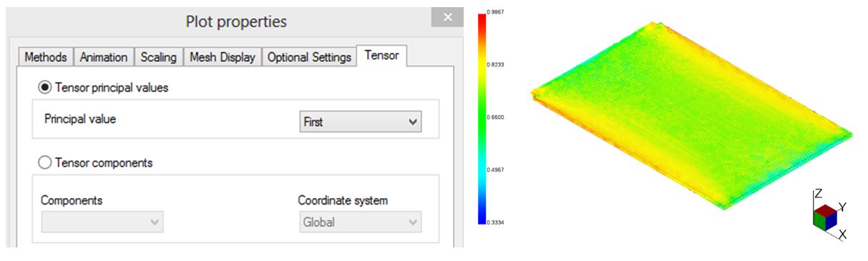
Task: Open the Principal value dropdown showing First
Action: coord(360,122)
